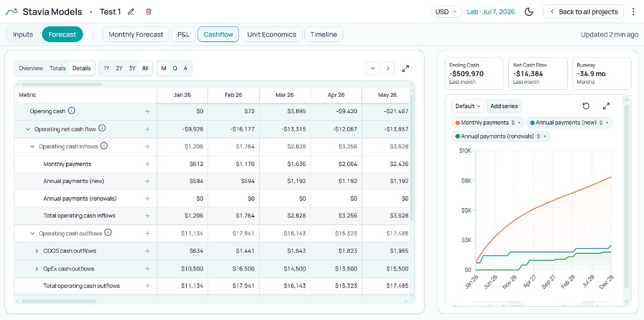Switch to Inputs mode

(23, 35)
